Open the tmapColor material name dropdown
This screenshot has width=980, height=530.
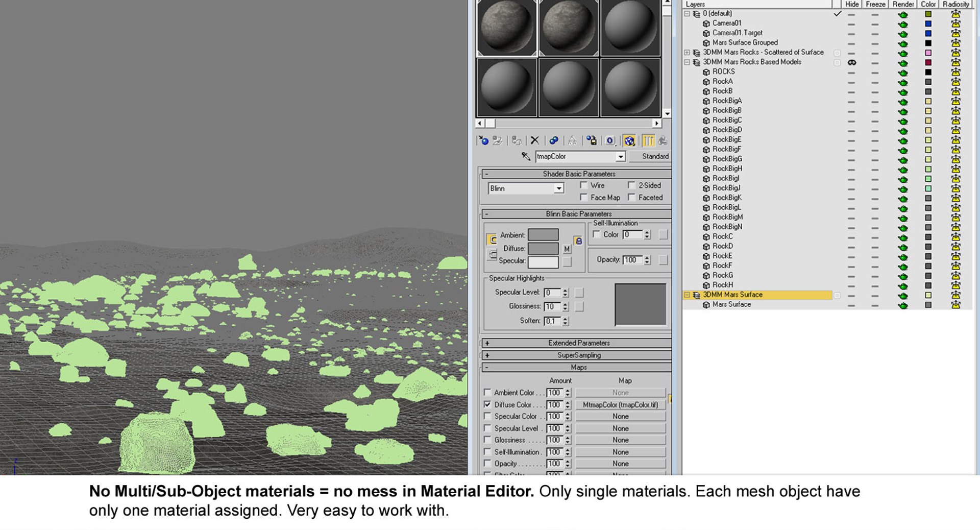click(621, 157)
